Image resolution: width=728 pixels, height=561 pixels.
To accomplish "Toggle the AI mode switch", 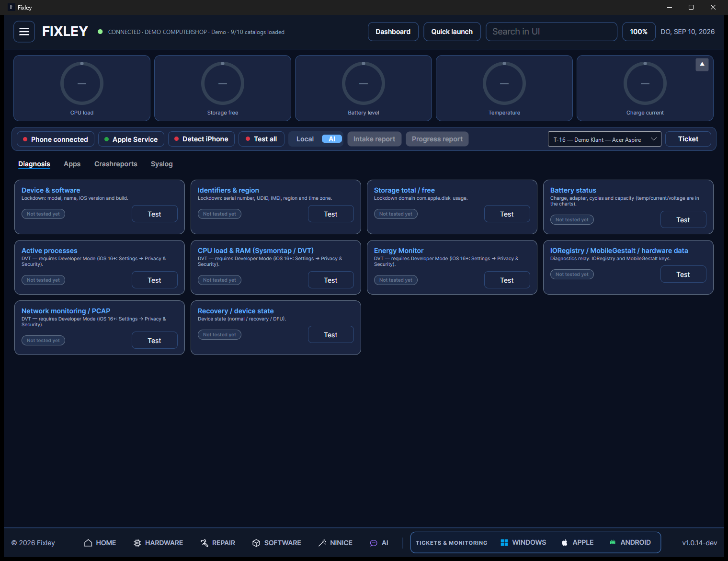I will [332, 139].
